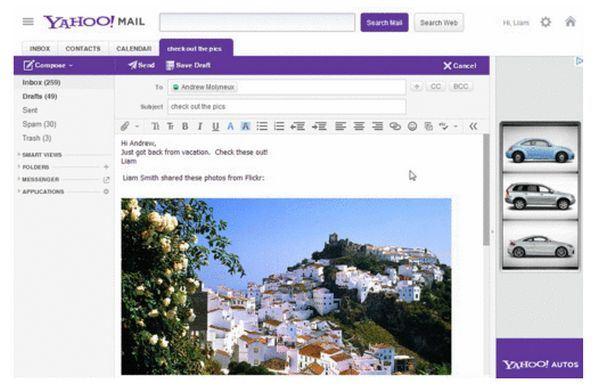Click into the Subject field
Screen dimensions: 599x392
point(287,107)
